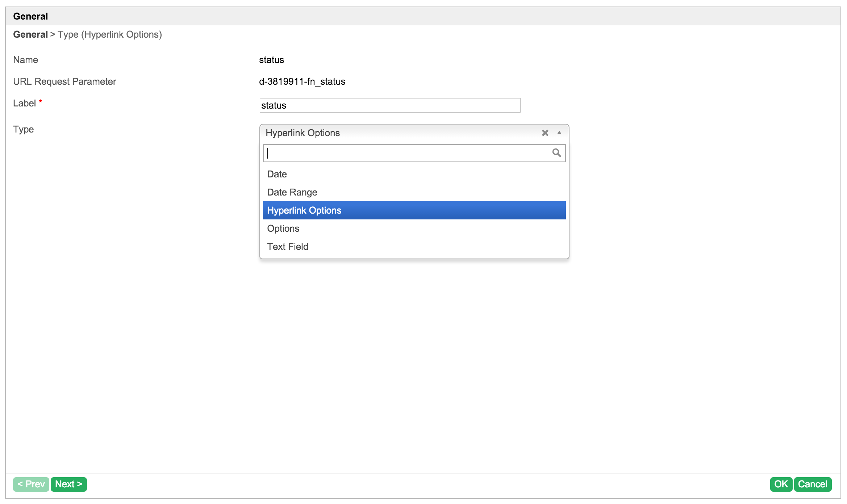Select Date from the type list

pyautogui.click(x=277, y=174)
